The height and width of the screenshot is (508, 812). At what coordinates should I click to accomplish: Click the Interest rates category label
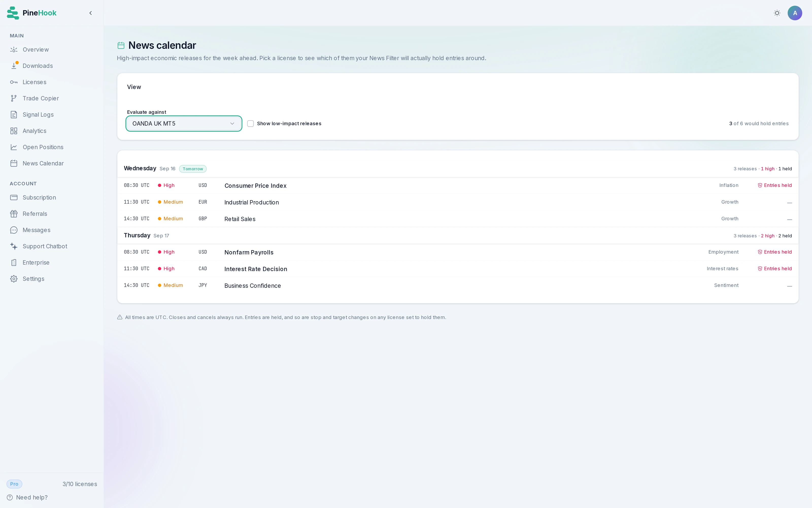tap(722, 269)
